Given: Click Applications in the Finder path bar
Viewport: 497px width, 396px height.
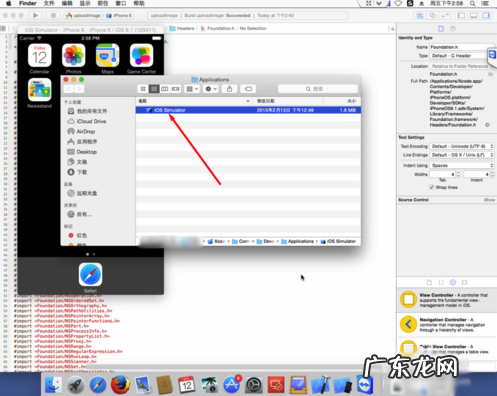Looking at the screenshot, I should [x=298, y=241].
